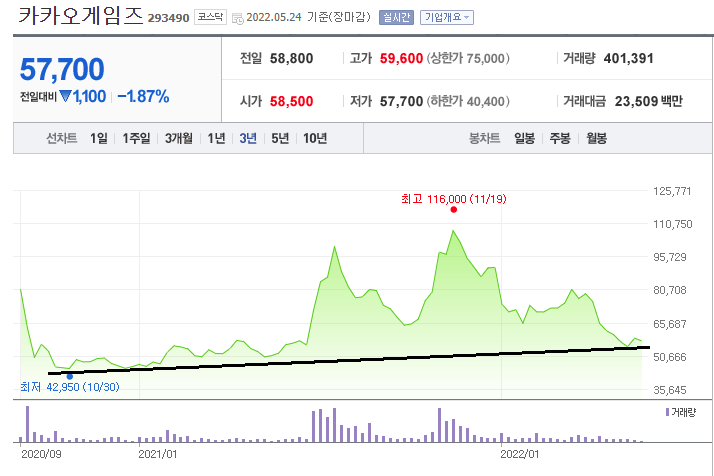Image resolution: width=714 pixels, height=476 pixels.
Task: Select the 1일 line chart tab
Action: pyautogui.click(x=99, y=138)
